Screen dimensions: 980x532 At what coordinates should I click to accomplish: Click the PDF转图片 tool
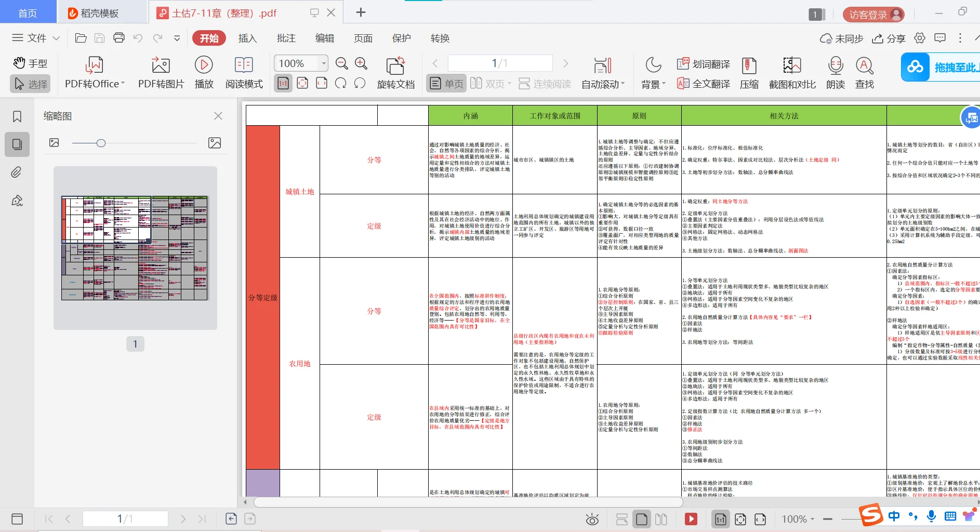161,73
